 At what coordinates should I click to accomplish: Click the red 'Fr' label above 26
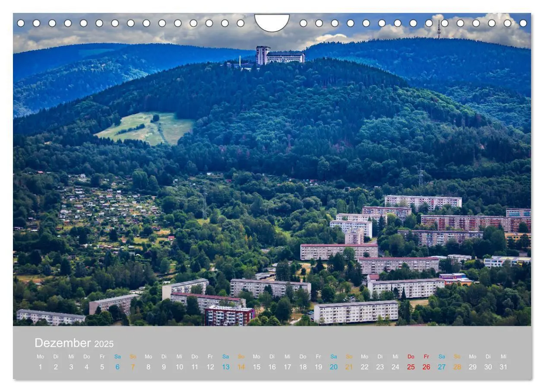[x=427, y=357]
